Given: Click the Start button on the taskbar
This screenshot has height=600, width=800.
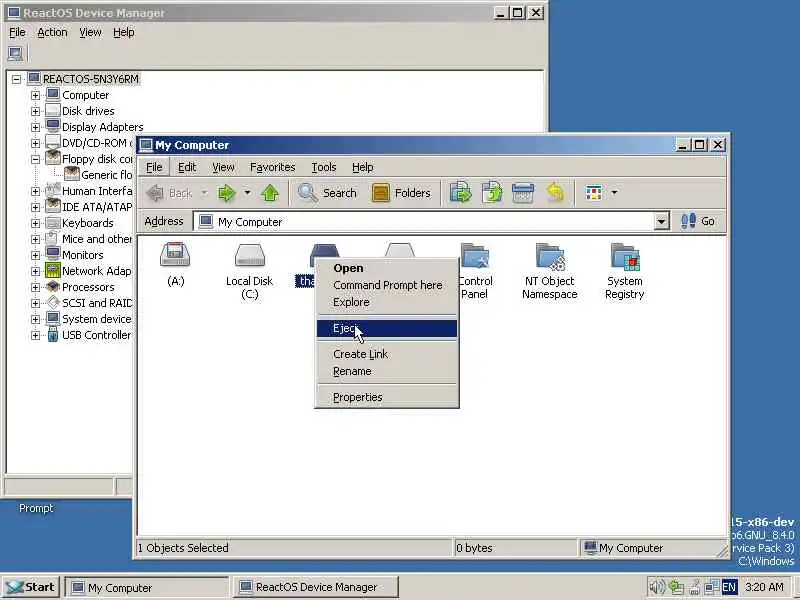Looking at the screenshot, I should [x=31, y=587].
